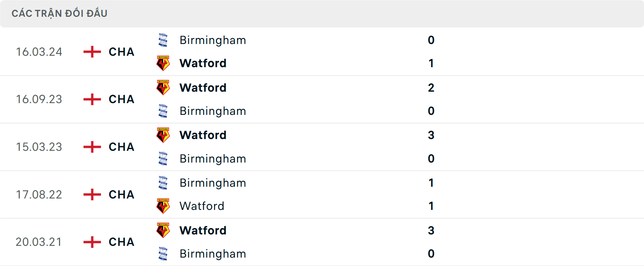Select the Watford badge from the 16.09.23 row
The width and height of the screenshot is (644, 266).
coord(163,87)
